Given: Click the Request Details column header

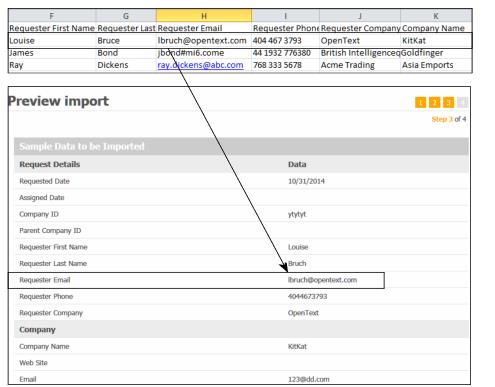Looking at the screenshot, I should (x=49, y=164).
